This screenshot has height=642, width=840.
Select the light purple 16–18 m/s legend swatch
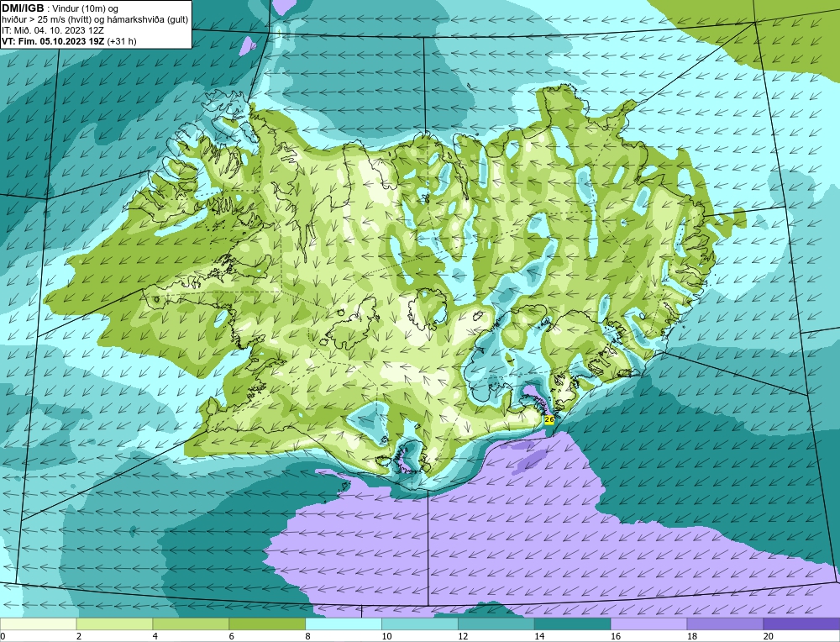pos(648,624)
